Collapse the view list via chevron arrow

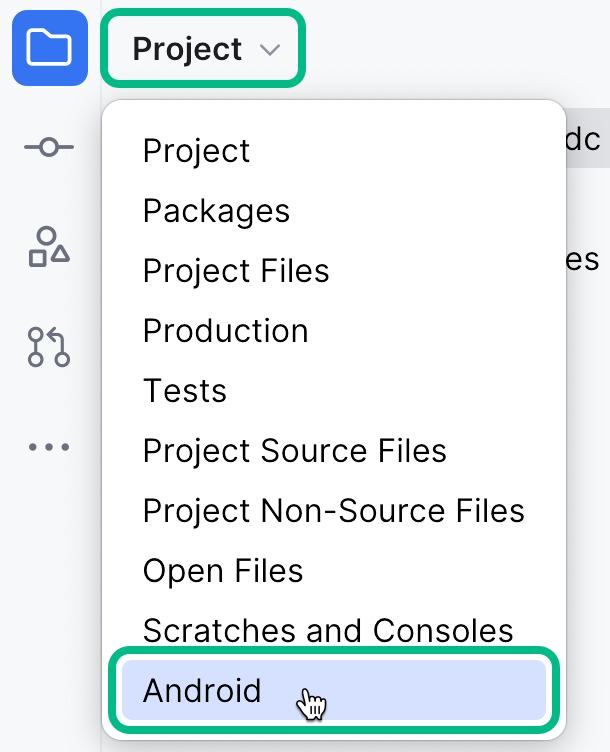(x=270, y=50)
